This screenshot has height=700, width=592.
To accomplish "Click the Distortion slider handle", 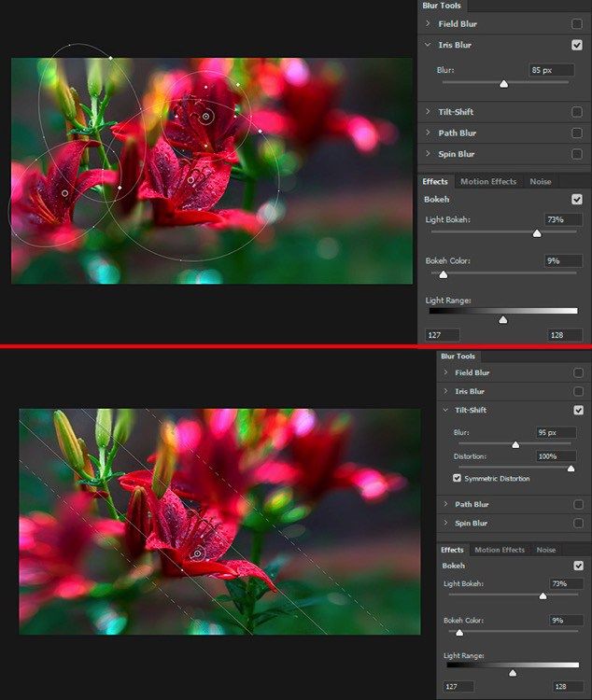I will (571, 469).
